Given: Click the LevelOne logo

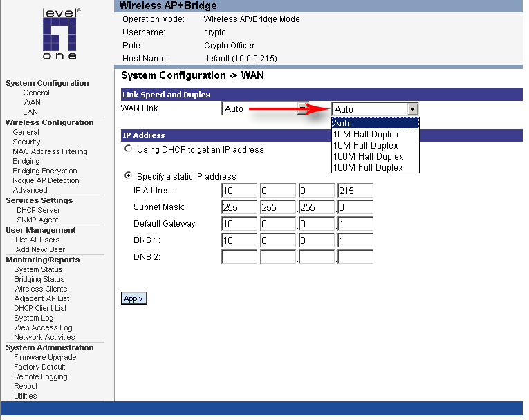Looking at the screenshot, I should click(x=59, y=34).
